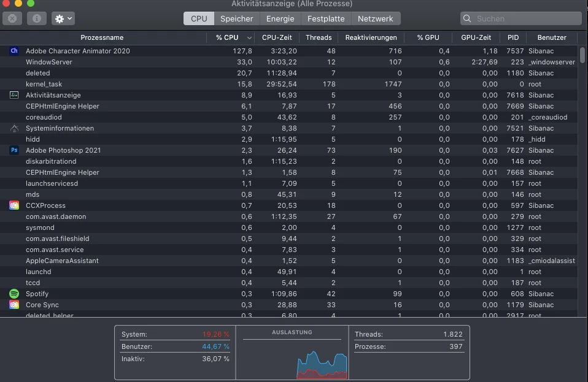
Task: Select the mds process row
Action: (288, 194)
